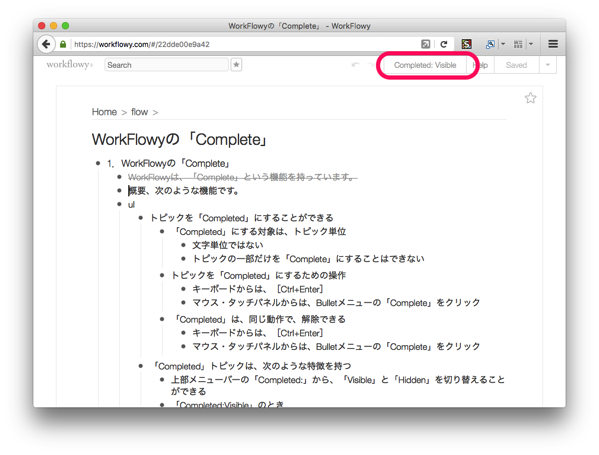Click bullet of '1. WorkFlowyの「Complete」'
This screenshot has width=599, height=455.
click(98, 163)
